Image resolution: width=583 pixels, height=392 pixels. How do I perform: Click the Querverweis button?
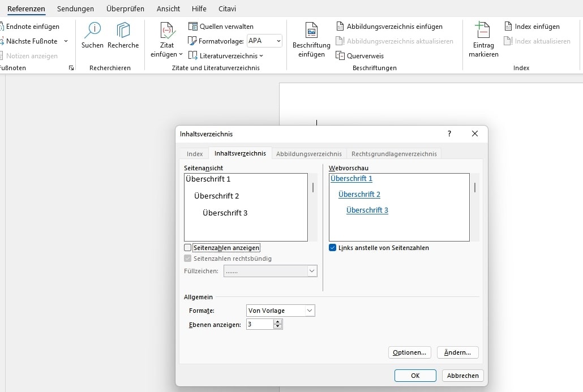[x=359, y=56]
